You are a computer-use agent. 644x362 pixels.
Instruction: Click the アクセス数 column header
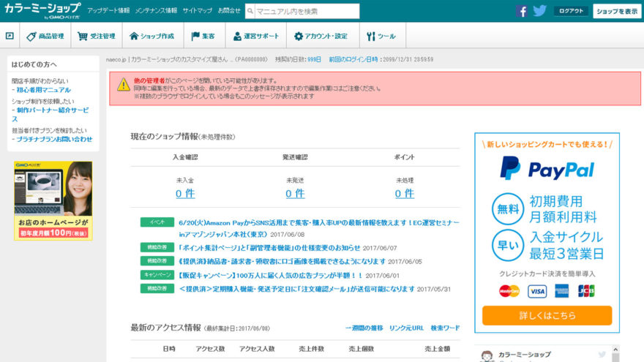[210, 349]
